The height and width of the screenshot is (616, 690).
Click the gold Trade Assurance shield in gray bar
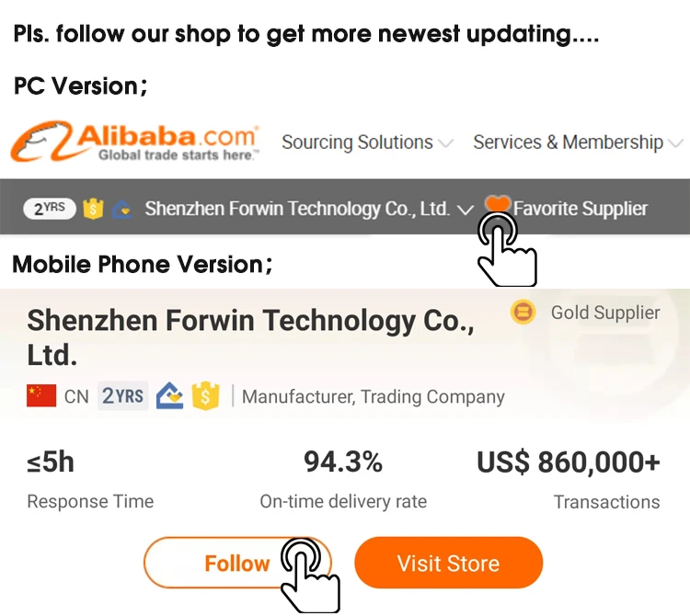(x=93, y=209)
